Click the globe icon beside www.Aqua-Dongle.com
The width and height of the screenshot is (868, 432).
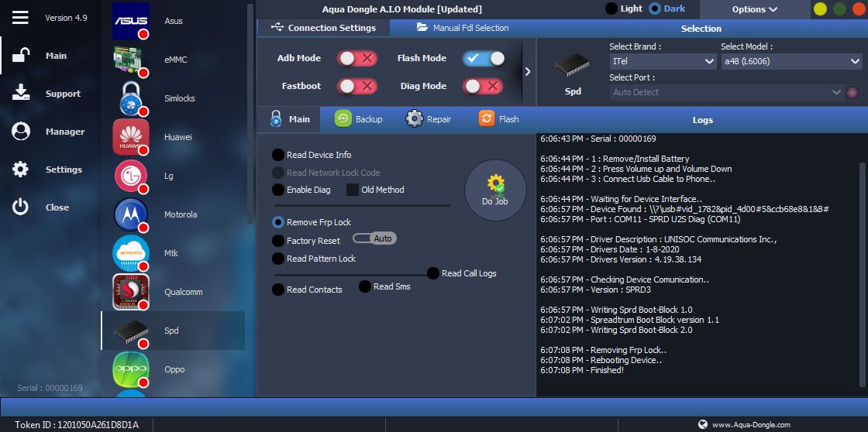pyautogui.click(x=703, y=424)
